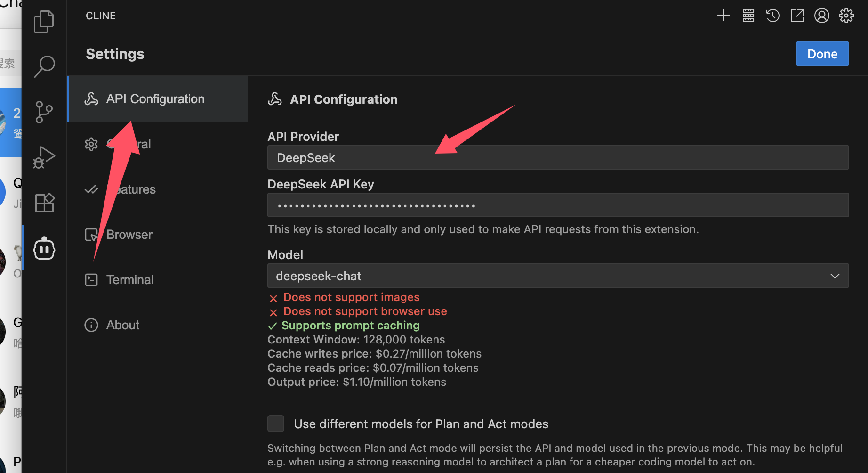Screen dimensions: 868x473
Task: Select the Features settings tab
Action: click(x=158, y=189)
